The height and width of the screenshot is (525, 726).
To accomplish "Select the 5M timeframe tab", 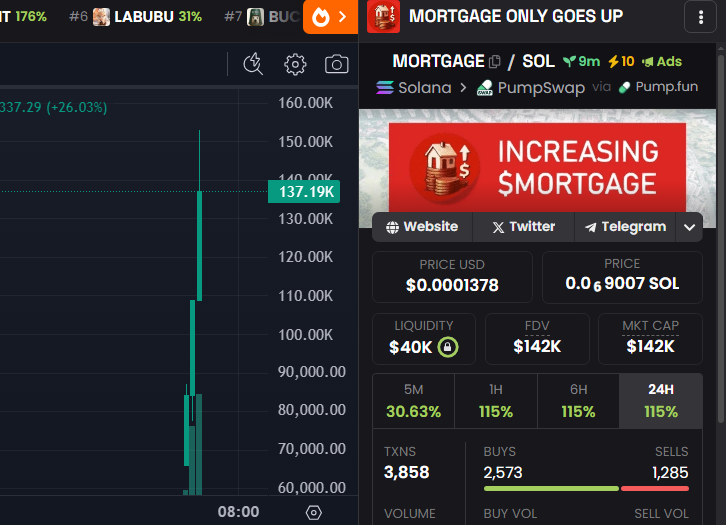I will coord(413,401).
